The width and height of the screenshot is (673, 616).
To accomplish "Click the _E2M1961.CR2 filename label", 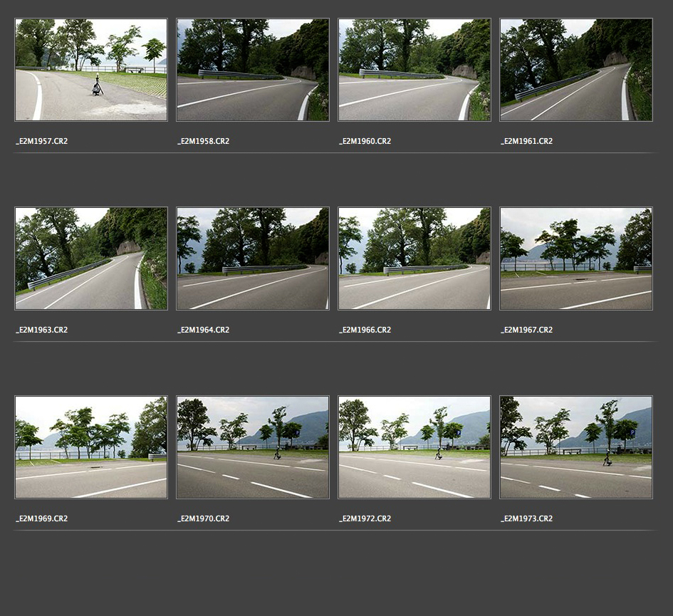I will (x=527, y=142).
